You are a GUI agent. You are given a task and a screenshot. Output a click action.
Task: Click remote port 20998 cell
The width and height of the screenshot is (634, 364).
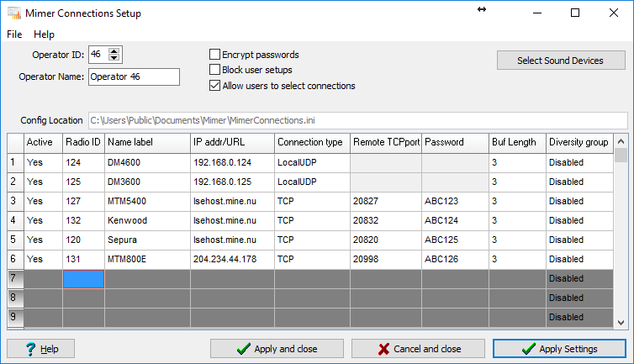[386, 259]
